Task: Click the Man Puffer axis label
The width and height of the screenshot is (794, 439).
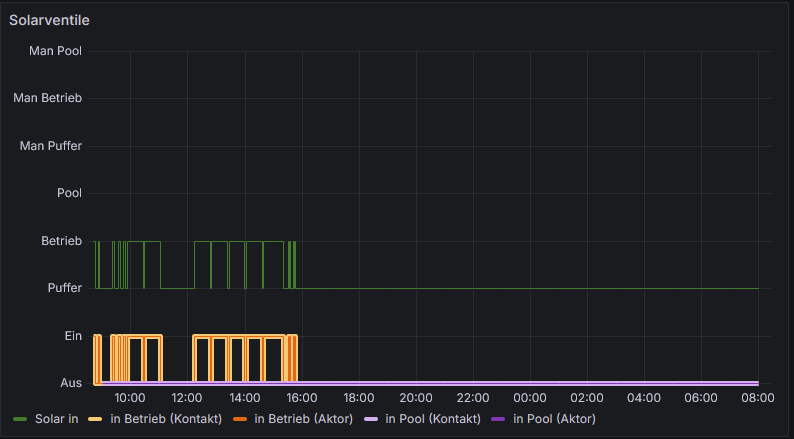Action: click(x=51, y=146)
